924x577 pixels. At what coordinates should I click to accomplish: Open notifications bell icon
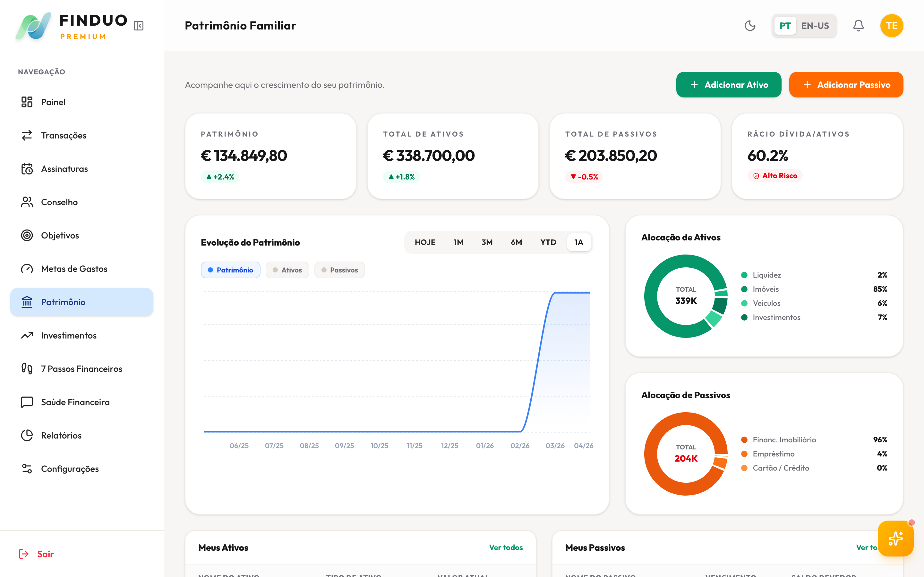click(x=858, y=26)
